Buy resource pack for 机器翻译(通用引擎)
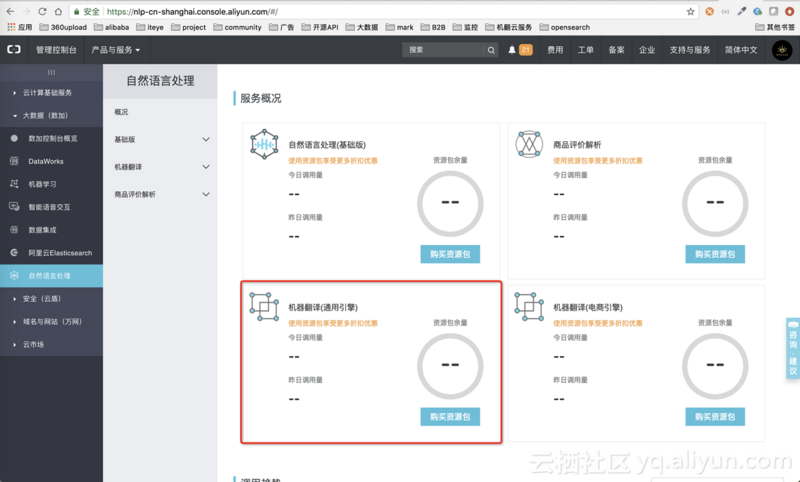The image size is (800, 482). coord(450,417)
